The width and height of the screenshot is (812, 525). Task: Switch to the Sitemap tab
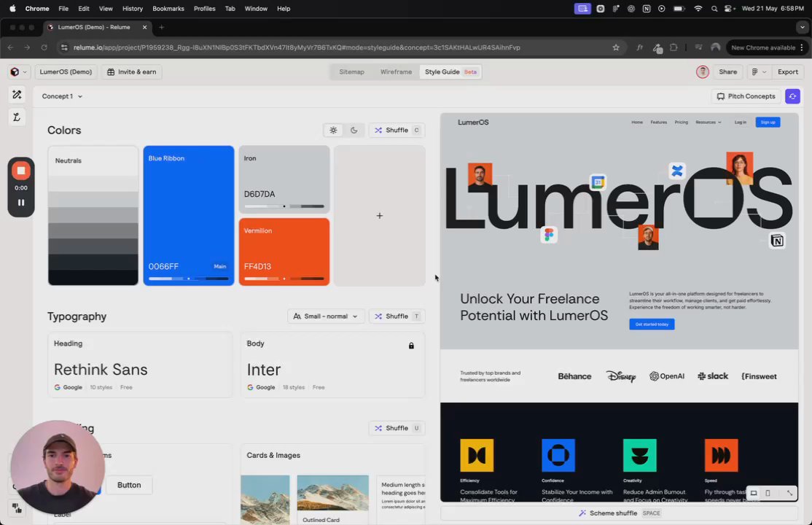point(351,72)
